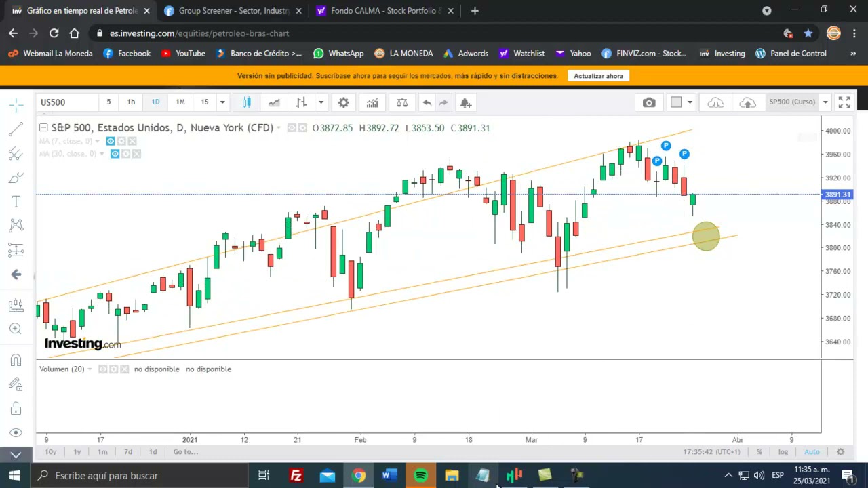The height and width of the screenshot is (488, 868).
Task: Open the pitchfork drawing tools
Action: coord(16,153)
